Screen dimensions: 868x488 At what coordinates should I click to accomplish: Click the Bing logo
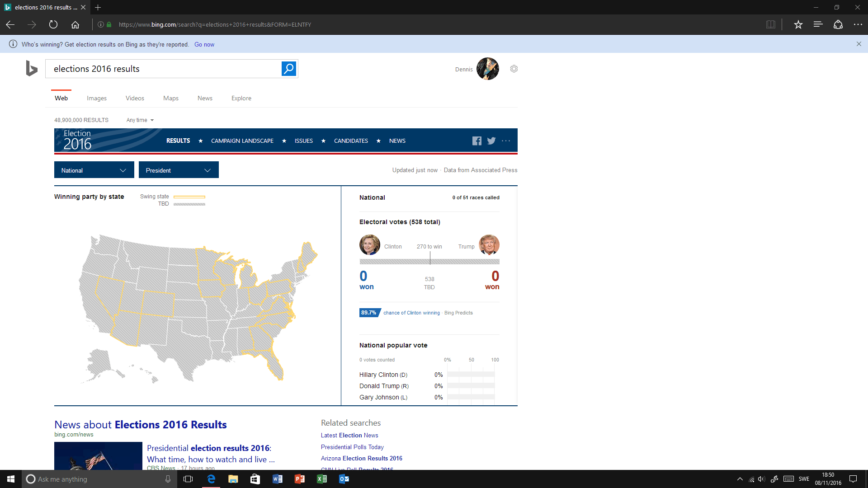point(32,68)
